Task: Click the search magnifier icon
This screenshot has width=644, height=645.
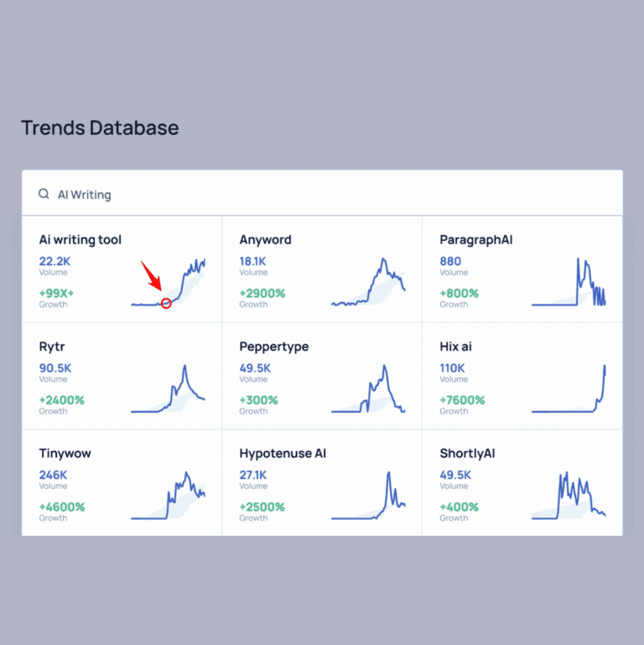Action: click(44, 194)
